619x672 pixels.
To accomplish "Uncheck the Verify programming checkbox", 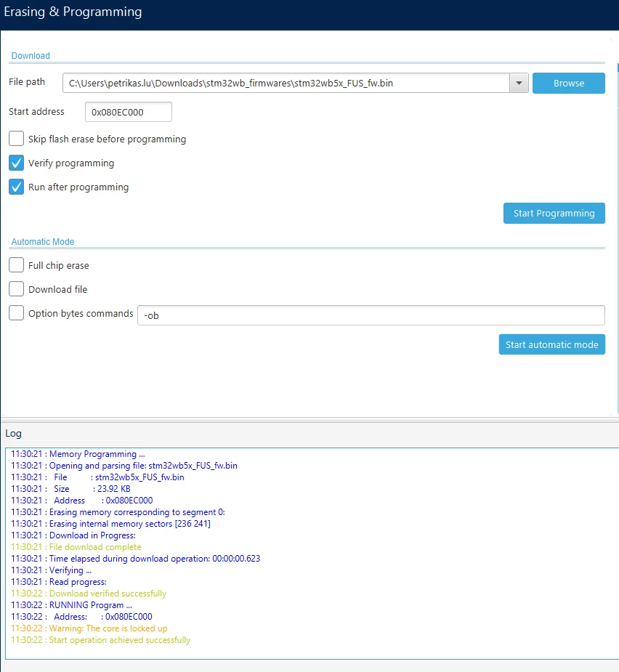I will click(16, 163).
